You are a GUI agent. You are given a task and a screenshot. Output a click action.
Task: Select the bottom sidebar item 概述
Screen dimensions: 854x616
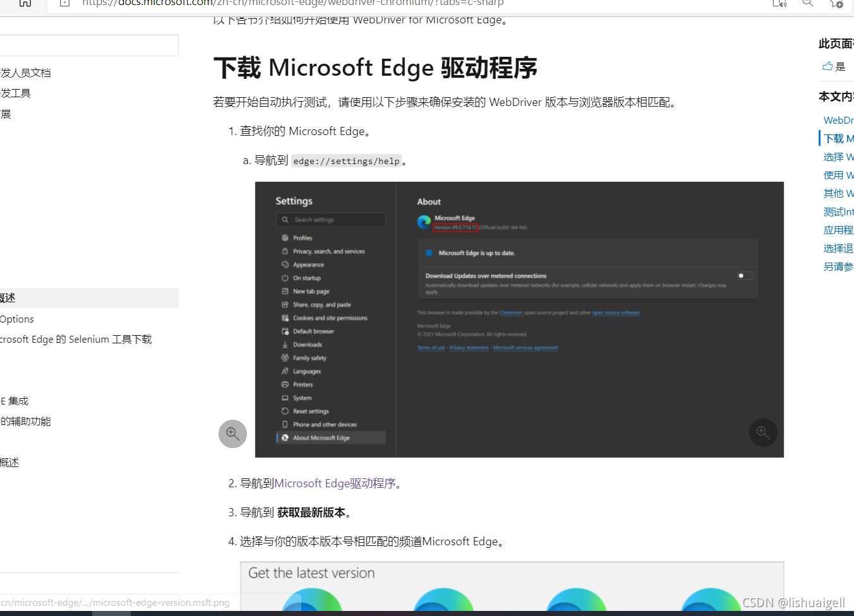click(x=9, y=463)
